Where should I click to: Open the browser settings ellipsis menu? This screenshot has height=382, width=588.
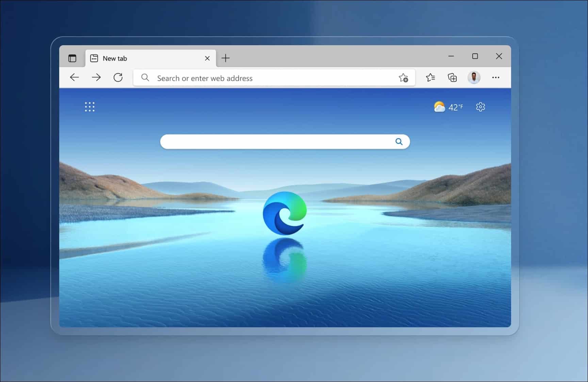tap(496, 78)
